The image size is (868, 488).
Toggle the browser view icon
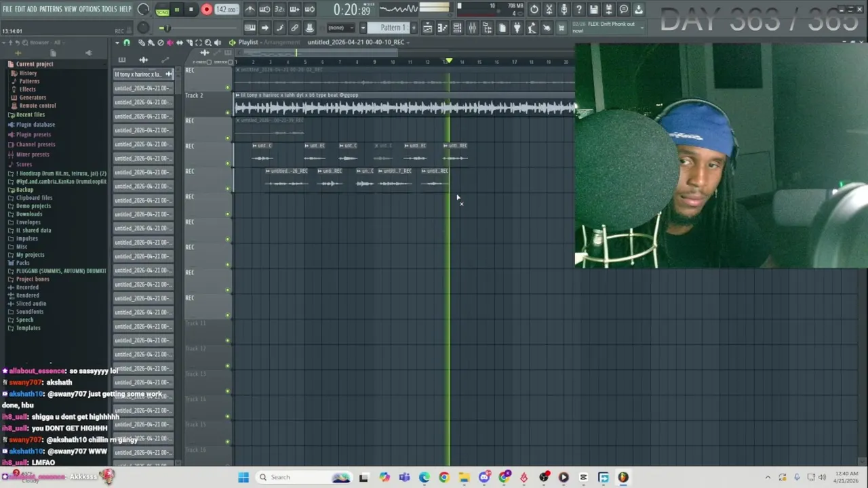[487, 28]
